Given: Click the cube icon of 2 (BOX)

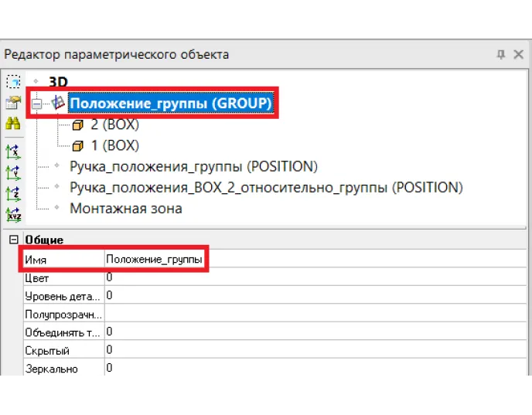Looking at the screenshot, I should tap(77, 125).
